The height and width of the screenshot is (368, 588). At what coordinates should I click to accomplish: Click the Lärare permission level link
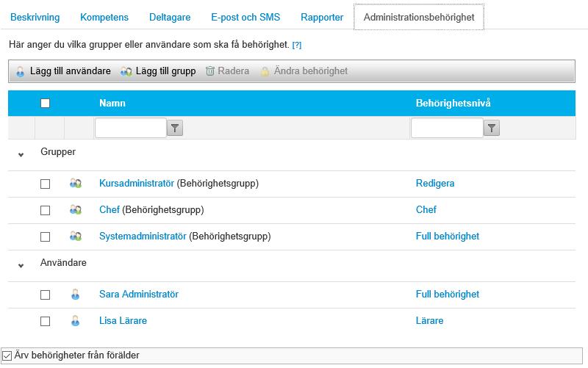pos(429,321)
